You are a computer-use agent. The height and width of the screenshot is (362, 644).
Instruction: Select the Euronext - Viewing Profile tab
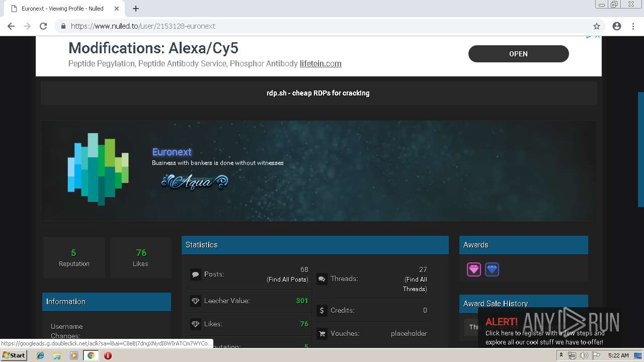click(63, 9)
